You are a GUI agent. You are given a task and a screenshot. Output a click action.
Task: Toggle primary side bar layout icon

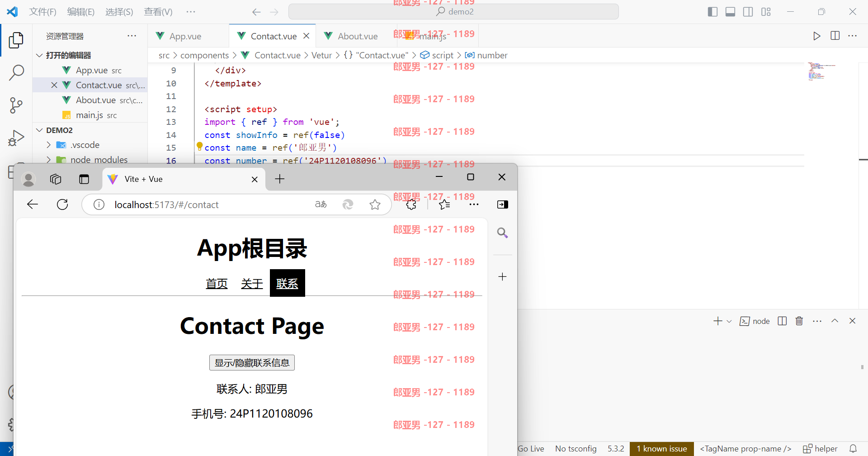click(712, 12)
